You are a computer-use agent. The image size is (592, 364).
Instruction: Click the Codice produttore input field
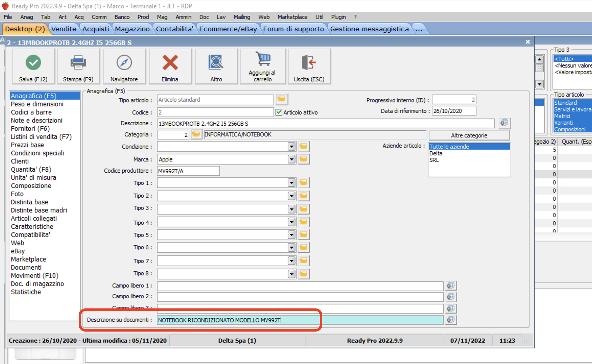(188, 171)
